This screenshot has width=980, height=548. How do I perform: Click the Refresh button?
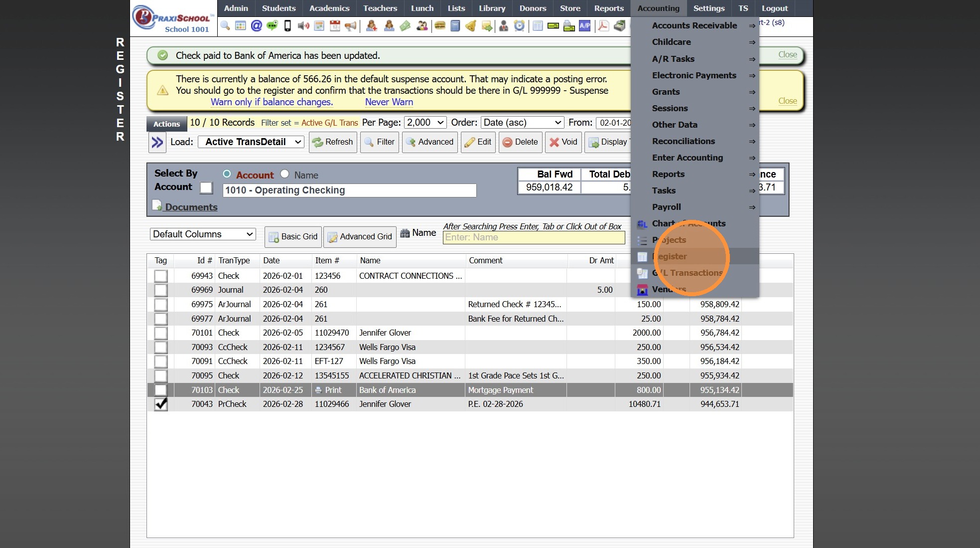[333, 142]
